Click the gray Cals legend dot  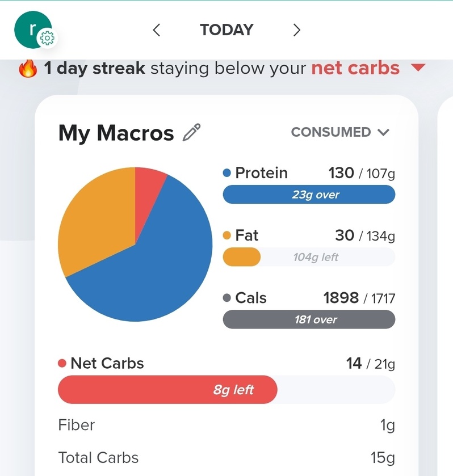click(227, 298)
